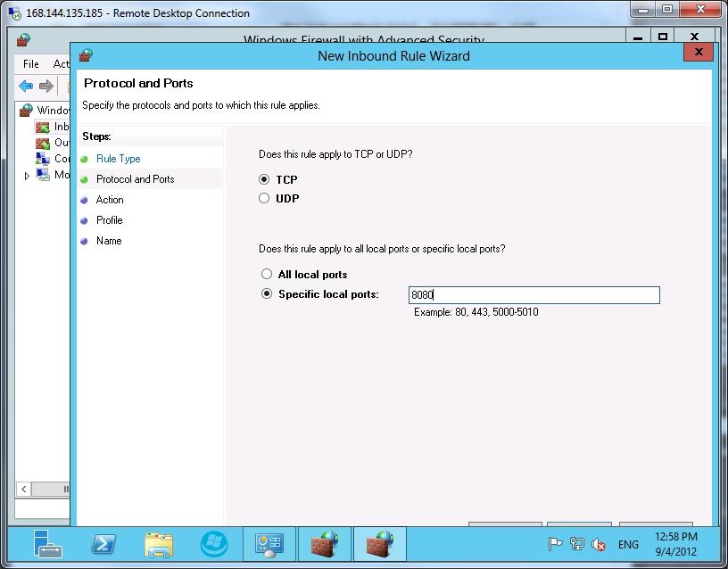Click the blue Back arrow in the Firewall toolbar
This screenshot has width=728, height=569.
pyautogui.click(x=26, y=86)
